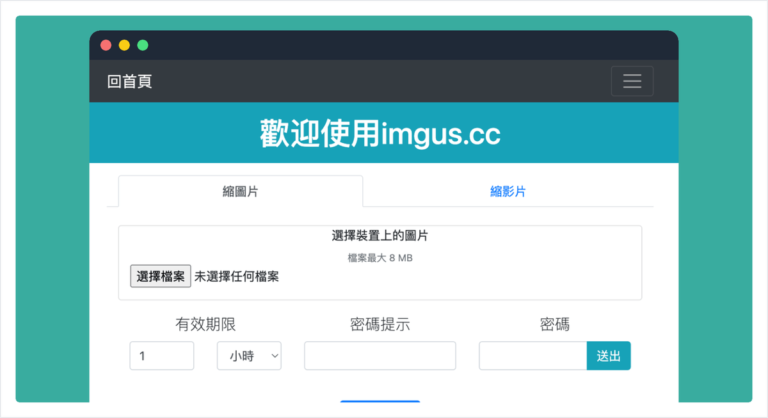
Task: Click the 檔案最大 8 MB hint text
Action: tap(380, 258)
